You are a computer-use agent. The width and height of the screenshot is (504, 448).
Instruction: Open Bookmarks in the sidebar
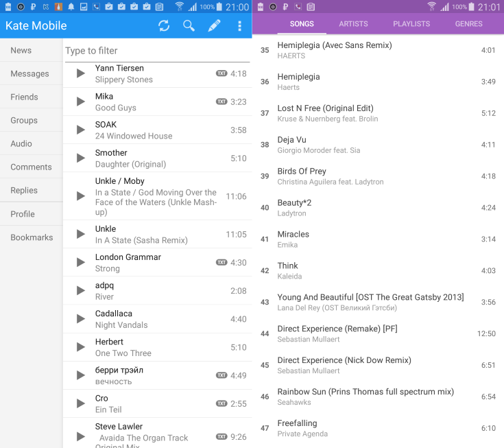point(31,237)
